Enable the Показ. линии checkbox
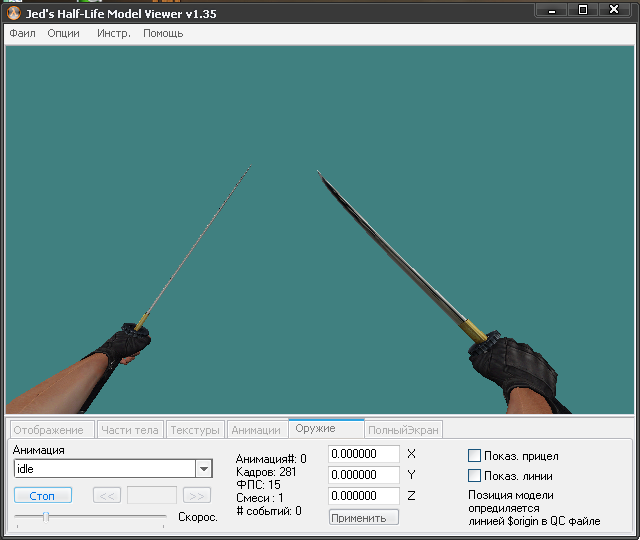The height and width of the screenshot is (540, 640). [x=474, y=476]
